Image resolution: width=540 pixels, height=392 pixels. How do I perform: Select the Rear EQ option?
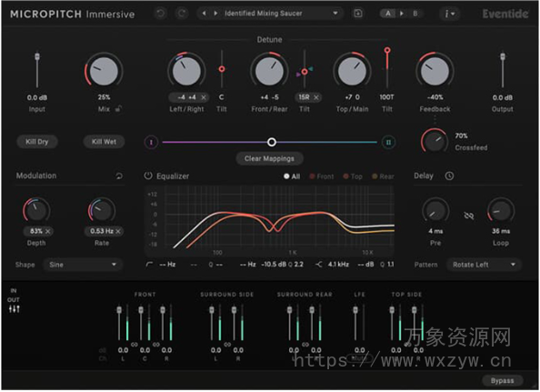click(x=383, y=176)
